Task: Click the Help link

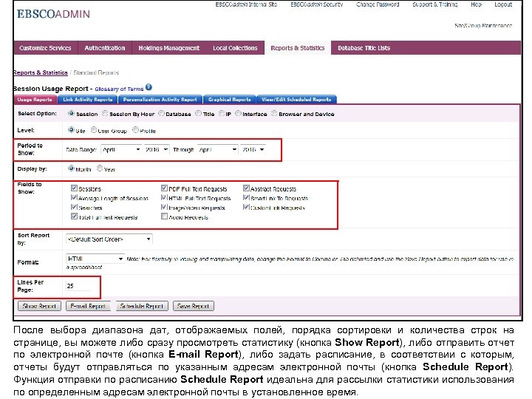Action: coord(476,4)
